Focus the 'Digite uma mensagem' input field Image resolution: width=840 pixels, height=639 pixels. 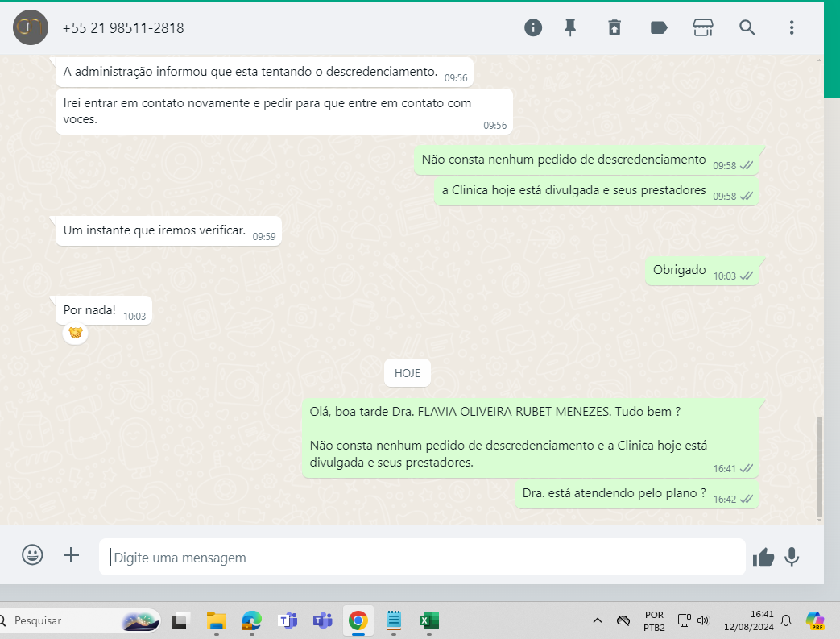point(422,557)
